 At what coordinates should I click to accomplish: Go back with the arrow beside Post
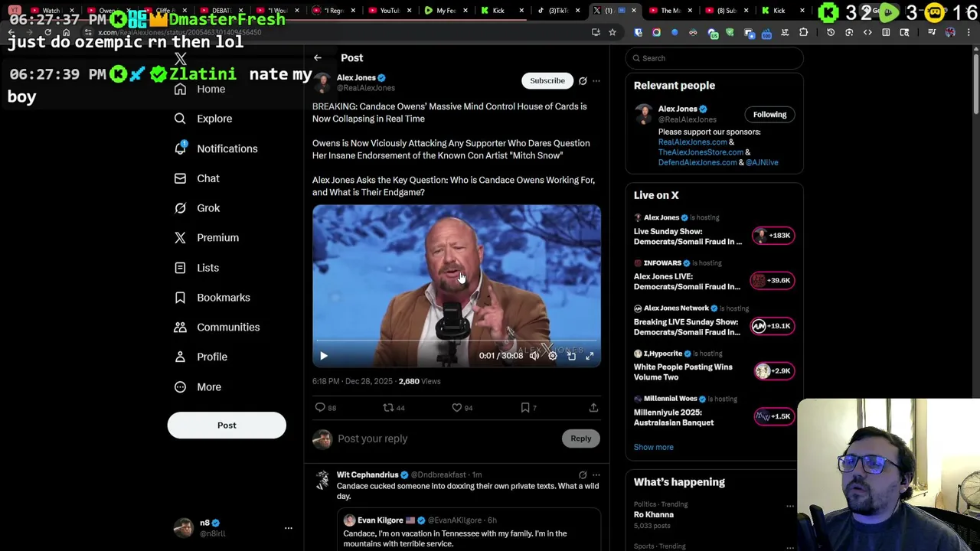tap(318, 58)
